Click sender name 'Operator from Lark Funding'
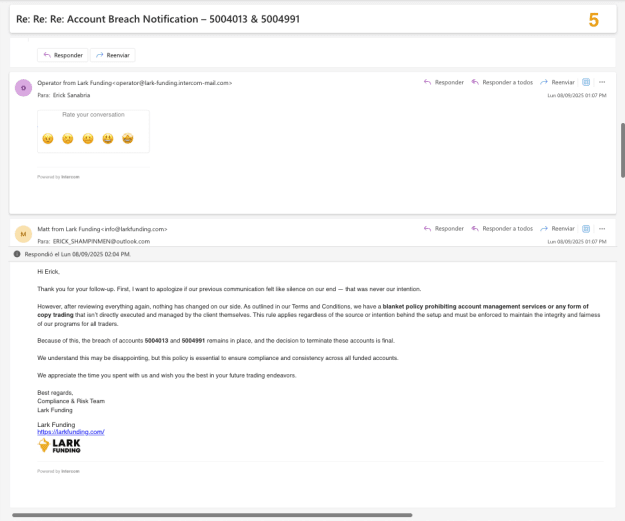The height and width of the screenshot is (521, 625). [75, 83]
